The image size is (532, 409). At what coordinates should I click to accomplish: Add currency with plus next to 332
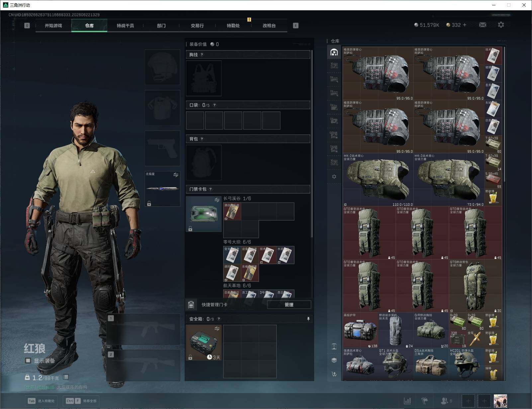(x=465, y=25)
